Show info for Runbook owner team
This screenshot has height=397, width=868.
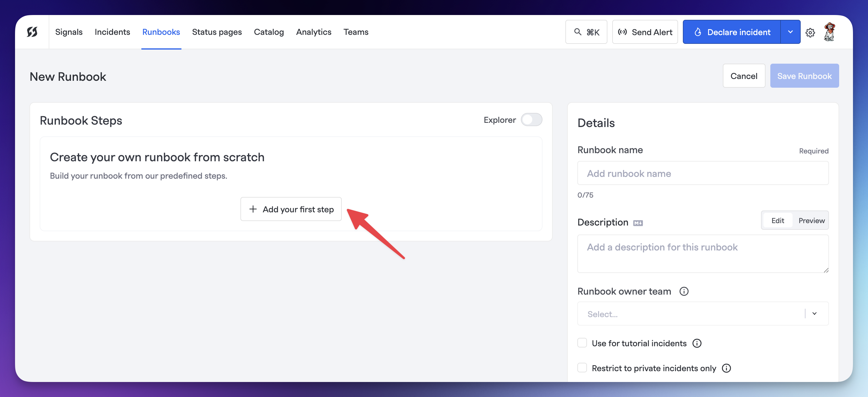pyautogui.click(x=684, y=291)
